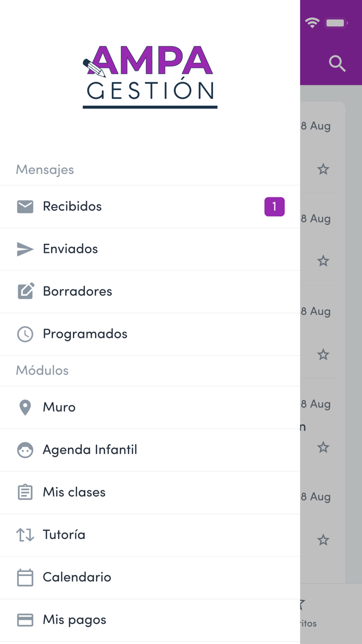Open Recibidos using the envelope icon
The height and width of the screenshot is (644, 362).
tap(25, 206)
